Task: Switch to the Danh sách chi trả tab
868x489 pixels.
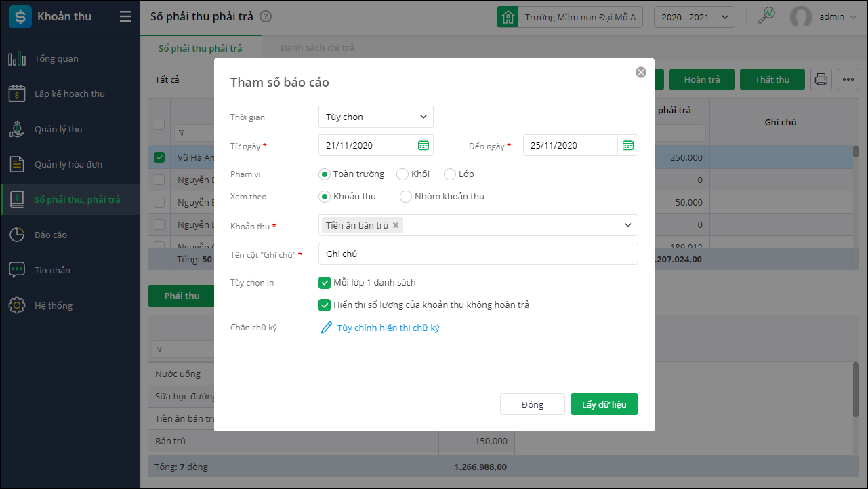Action: tap(317, 48)
